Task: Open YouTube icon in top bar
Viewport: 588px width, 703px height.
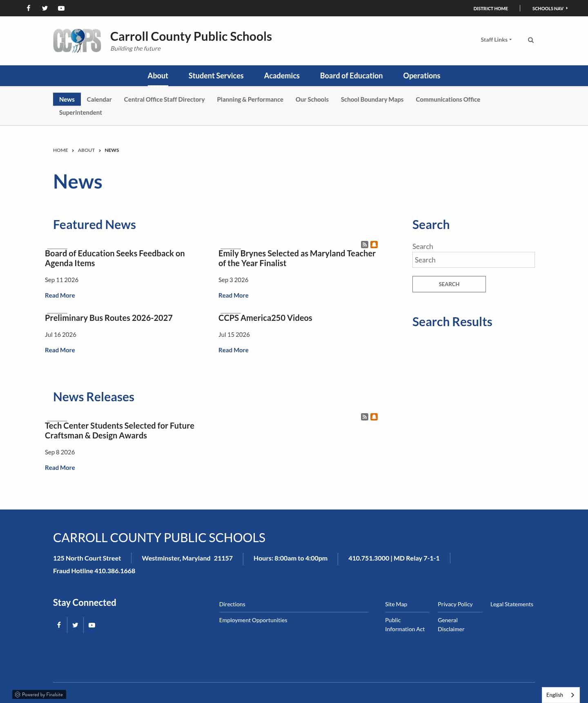Action: tap(61, 8)
